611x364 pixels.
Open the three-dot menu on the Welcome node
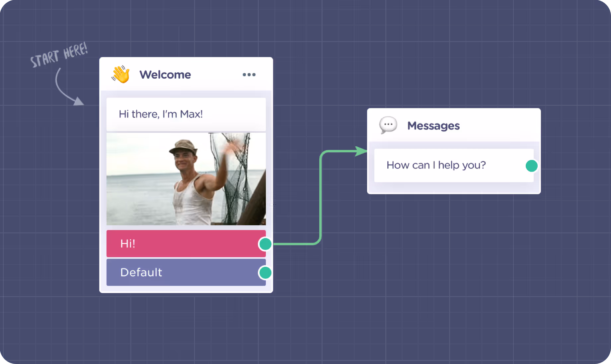coord(249,75)
